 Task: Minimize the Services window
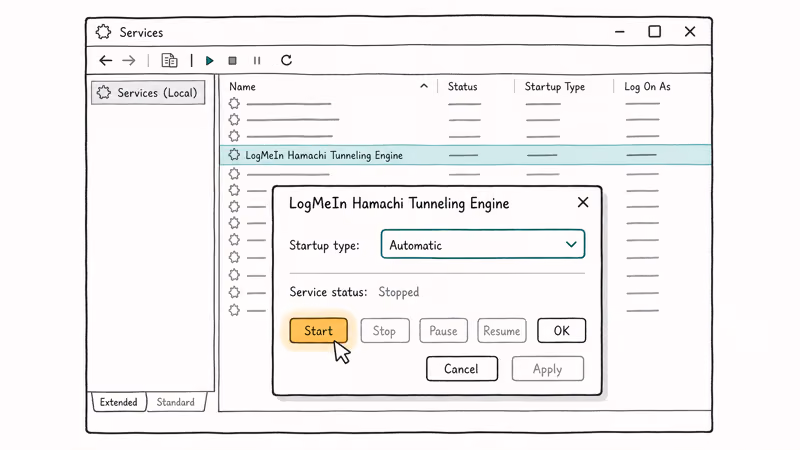[620, 32]
